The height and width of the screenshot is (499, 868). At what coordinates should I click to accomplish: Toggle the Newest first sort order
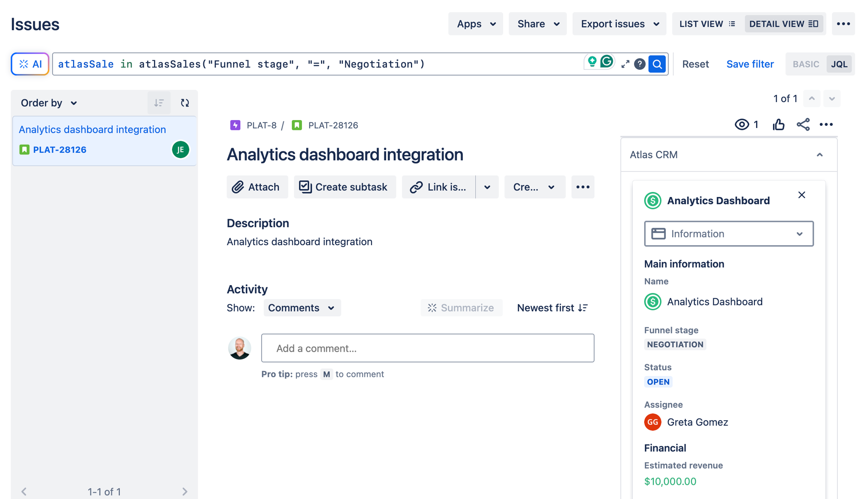point(552,308)
